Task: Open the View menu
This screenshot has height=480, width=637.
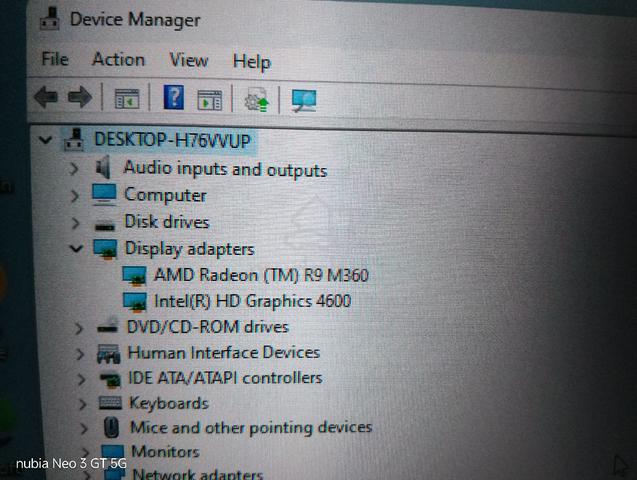Action: tap(189, 61)
